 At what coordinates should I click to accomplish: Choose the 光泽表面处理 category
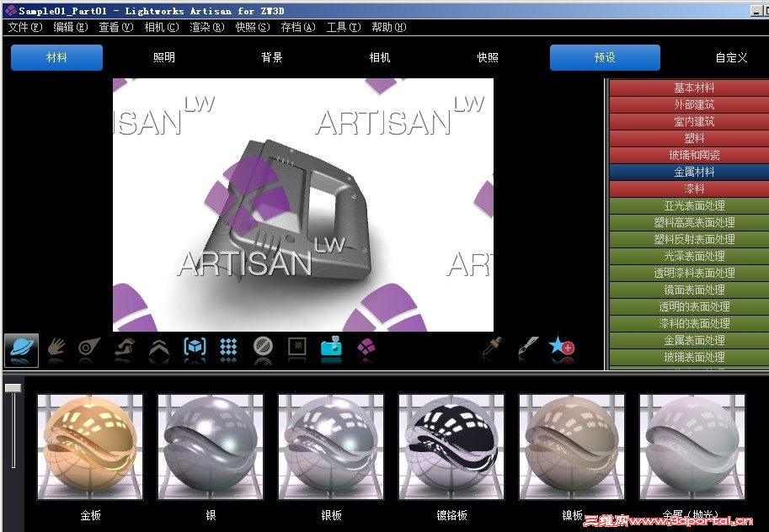point(689,256)
